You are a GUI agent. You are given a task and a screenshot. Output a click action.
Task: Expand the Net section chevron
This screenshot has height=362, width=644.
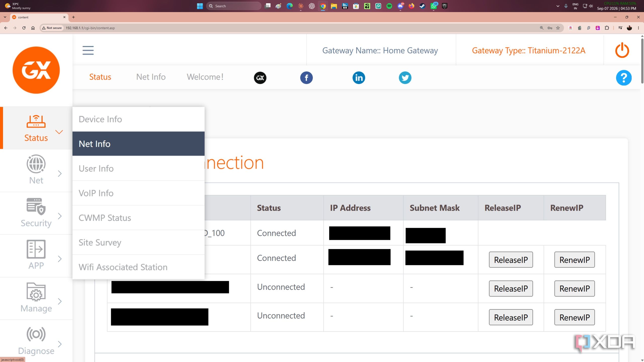click(60, 173)
